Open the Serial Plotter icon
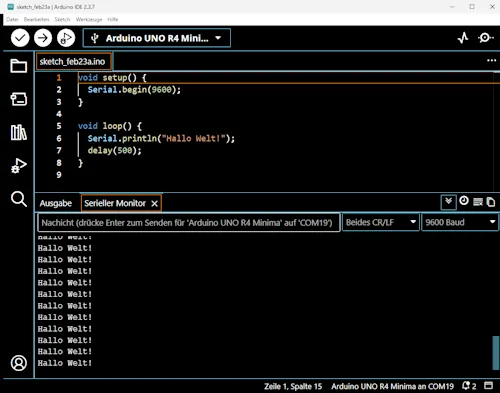The height and width of the screenshot is (393, 500). click(x=463, y=38)
